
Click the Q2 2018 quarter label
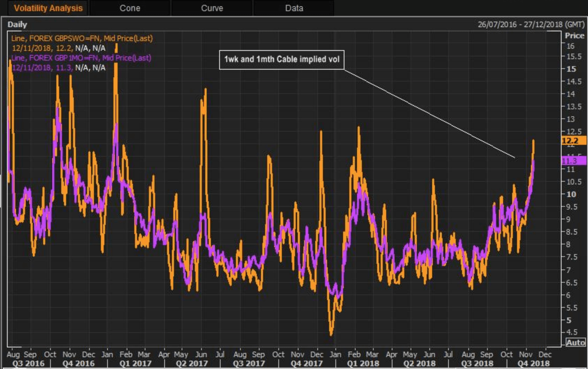(419, 363)
